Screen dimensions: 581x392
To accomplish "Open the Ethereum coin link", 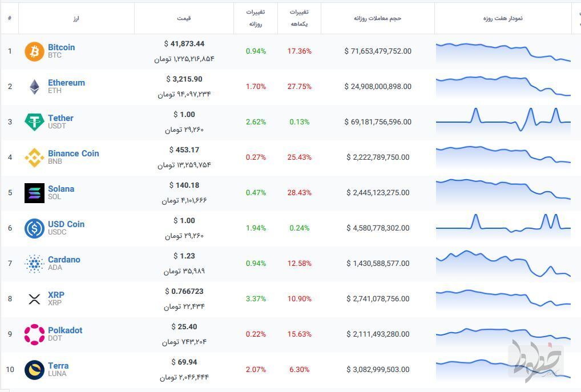I will [x=66, y=83].
